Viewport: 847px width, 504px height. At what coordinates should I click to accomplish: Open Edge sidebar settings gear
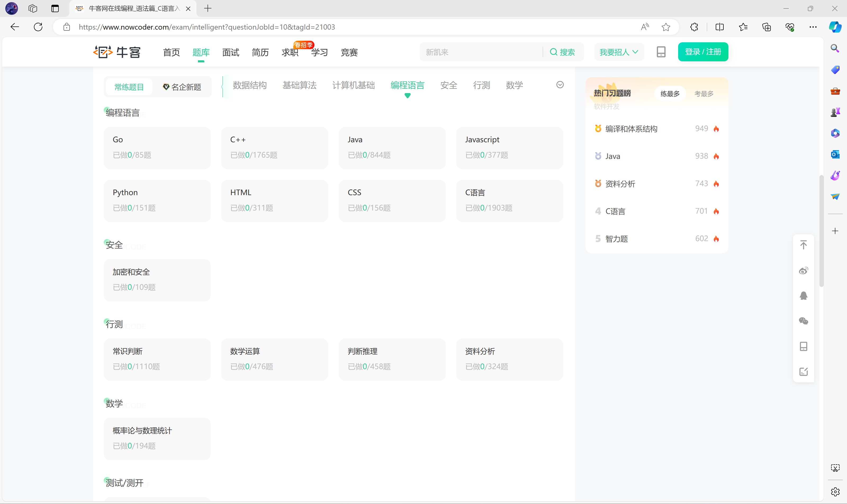pos(835,491)
